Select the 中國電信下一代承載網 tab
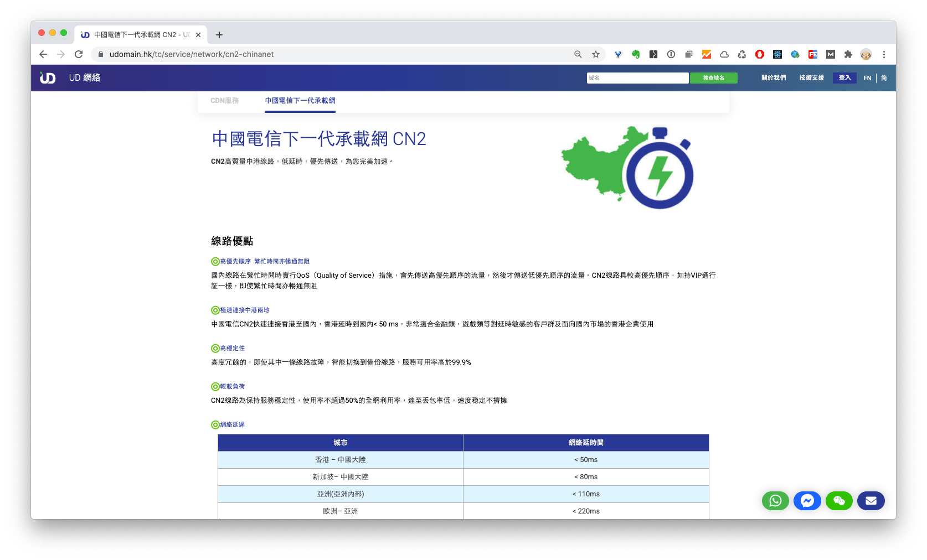 [x=299, y=101]
